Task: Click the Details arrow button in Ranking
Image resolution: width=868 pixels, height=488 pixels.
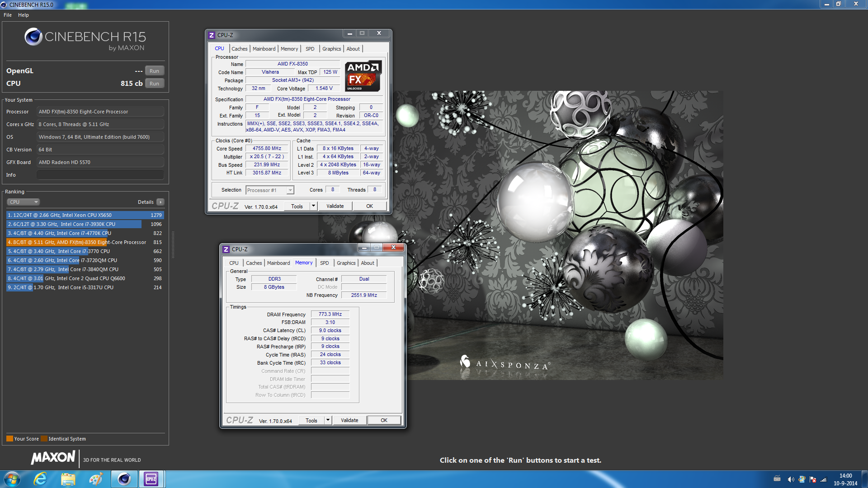Action: (160, 202)
